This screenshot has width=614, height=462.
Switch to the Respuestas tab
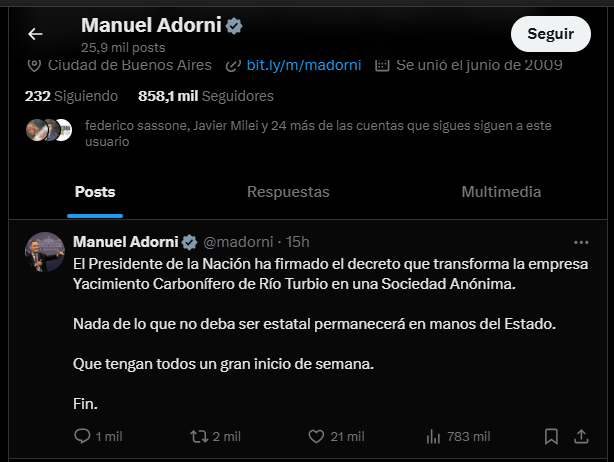pos(288,192)
